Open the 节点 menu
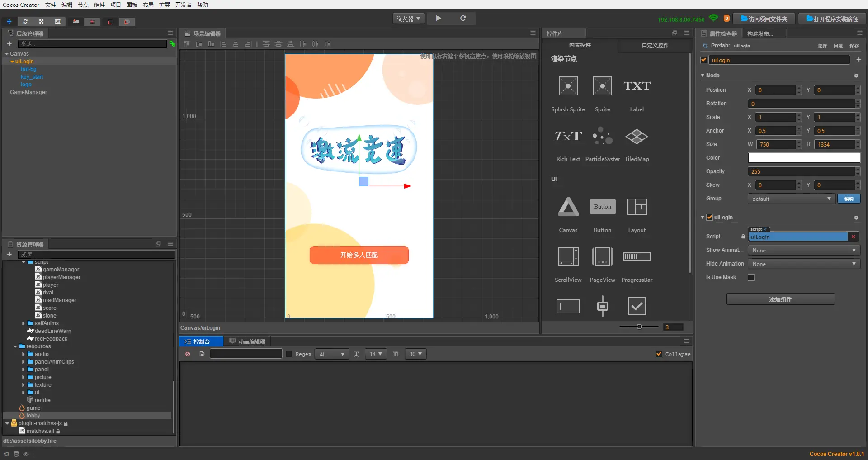Screen dimensions: 868x460 (x=83, y=5)
